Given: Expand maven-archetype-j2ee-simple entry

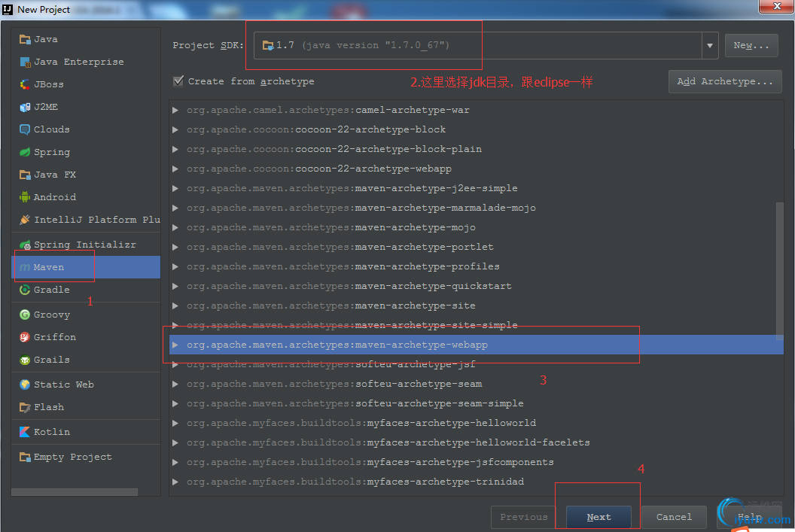Looking at the screenshot, I should pyautogui.click(x=175, y=188).
